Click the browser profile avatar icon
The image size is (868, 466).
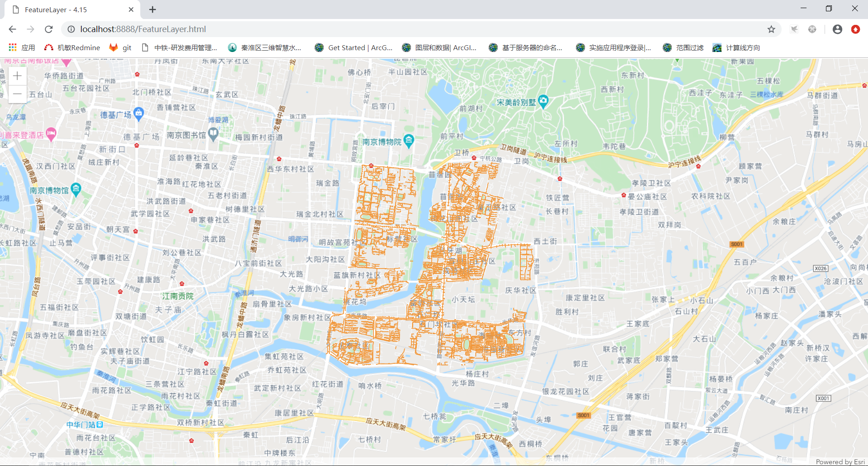pyautogui.click(x=837, y=29)
